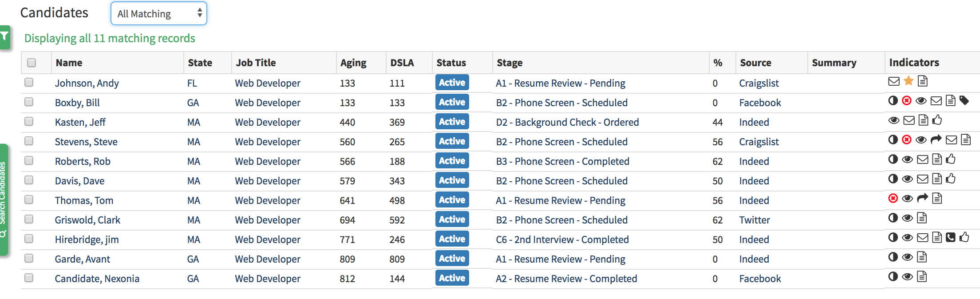Viewport: 980px width, 299px height.
Task: Expand the Search Candidates side panel
Action: point(4,200)
